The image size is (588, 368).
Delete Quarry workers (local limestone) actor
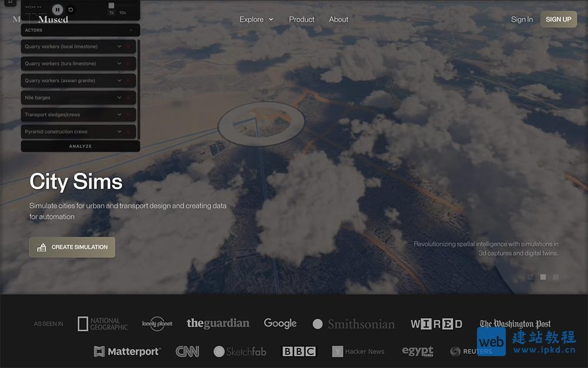point(128,47)
